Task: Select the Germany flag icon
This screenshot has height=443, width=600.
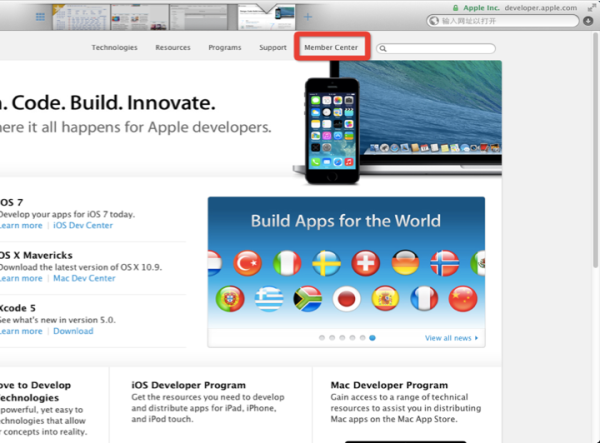Action: coord(405,263)
